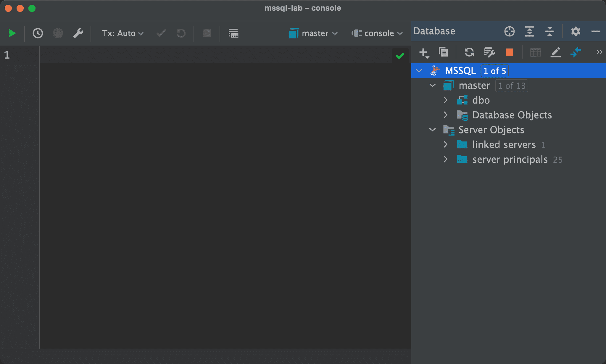
Task: Disconnect data source with orange stop icon
Action: [x=510, y=52]
